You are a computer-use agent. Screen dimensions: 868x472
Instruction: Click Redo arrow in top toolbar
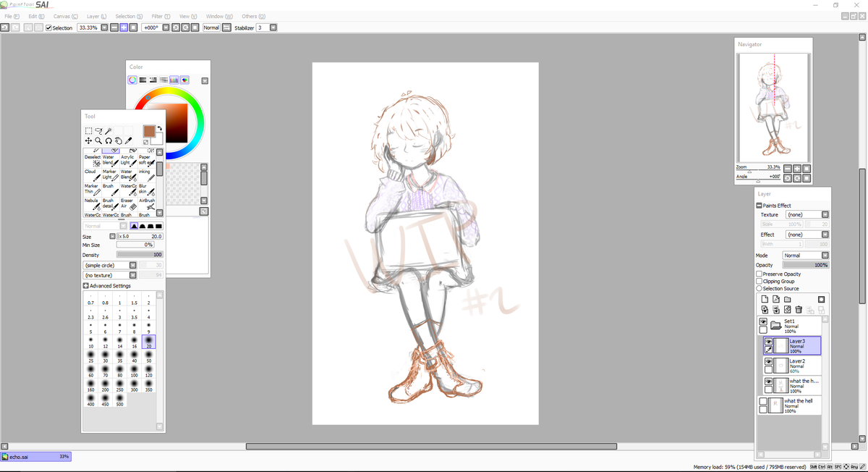point(15,28)
